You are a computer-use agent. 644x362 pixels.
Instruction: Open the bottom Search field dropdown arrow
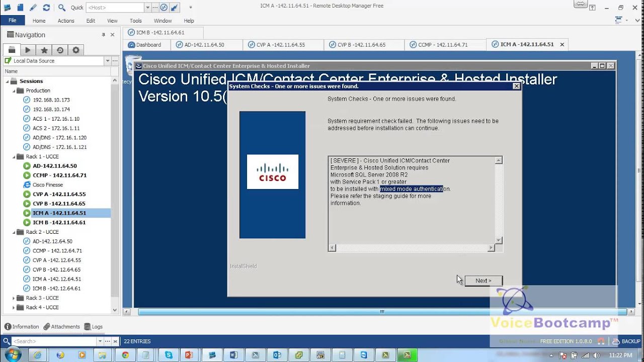click(x=99, y=341)
